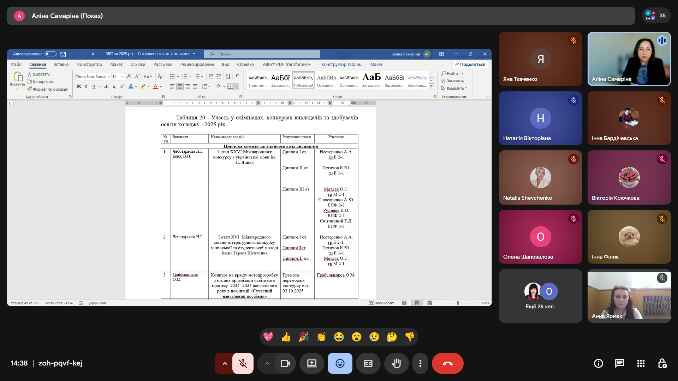Click the Copy button in Word clipboard group

point(40,82)
